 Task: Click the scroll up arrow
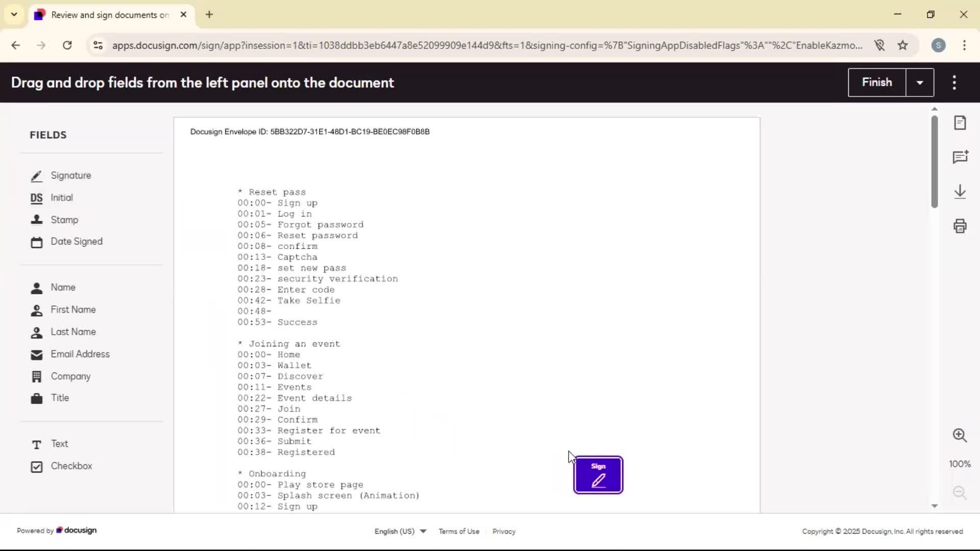[x=934, y=109]
